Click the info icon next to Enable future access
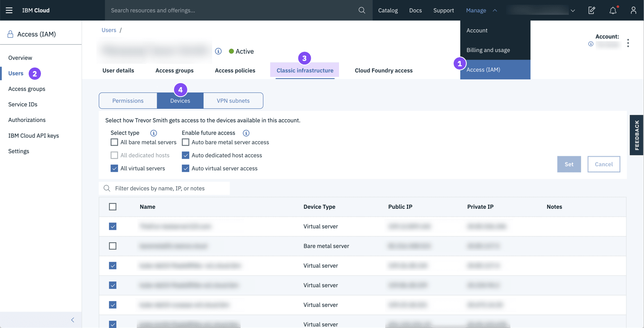644x328 pixels. pos(246,133)
